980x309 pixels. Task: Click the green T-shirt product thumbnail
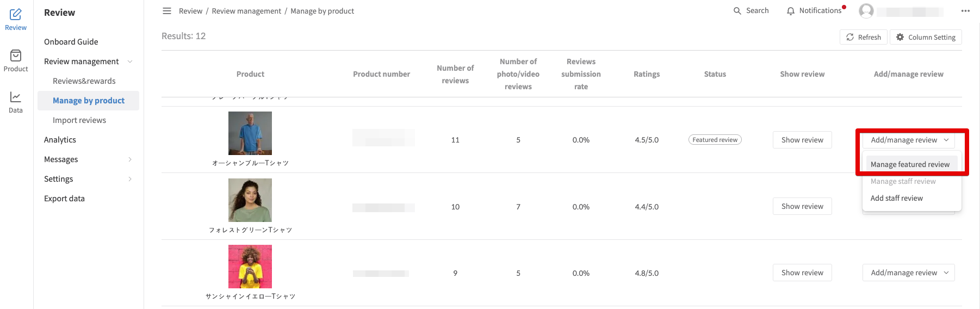[250, 200]
